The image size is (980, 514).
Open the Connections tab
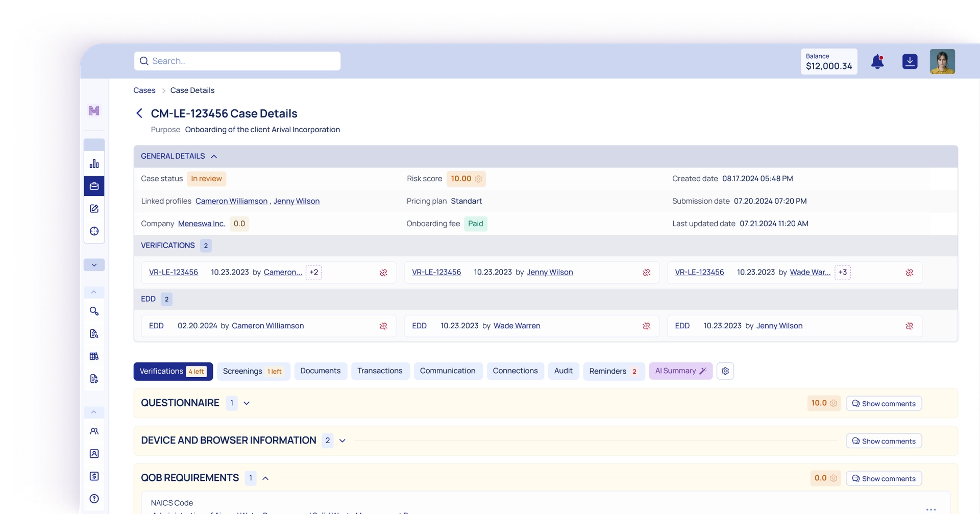[515, 371]
